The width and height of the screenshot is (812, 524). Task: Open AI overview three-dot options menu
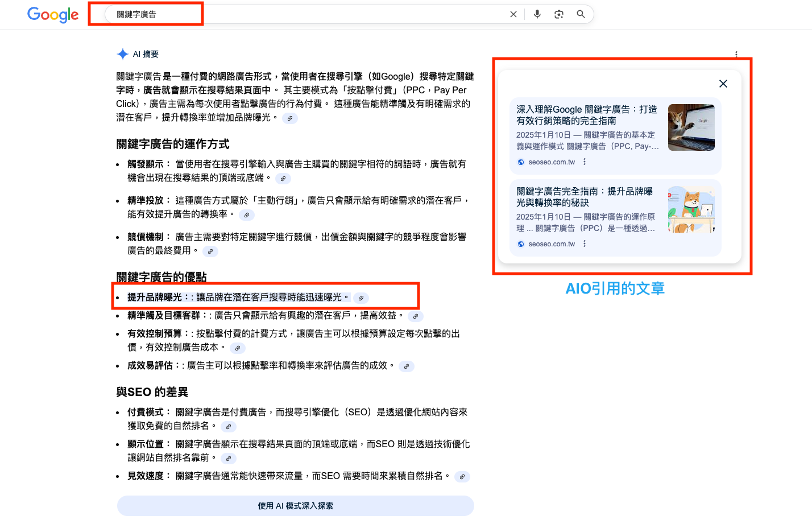(736, 55)
